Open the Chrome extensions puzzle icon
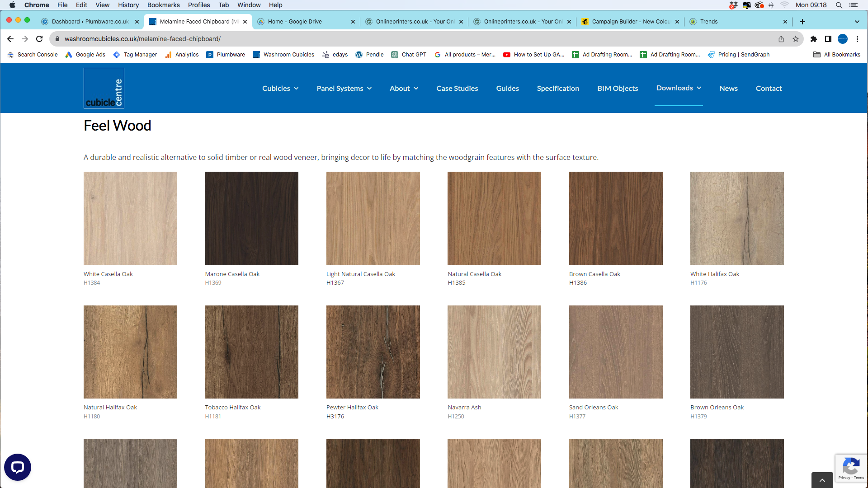 click(x=814, y=39)
